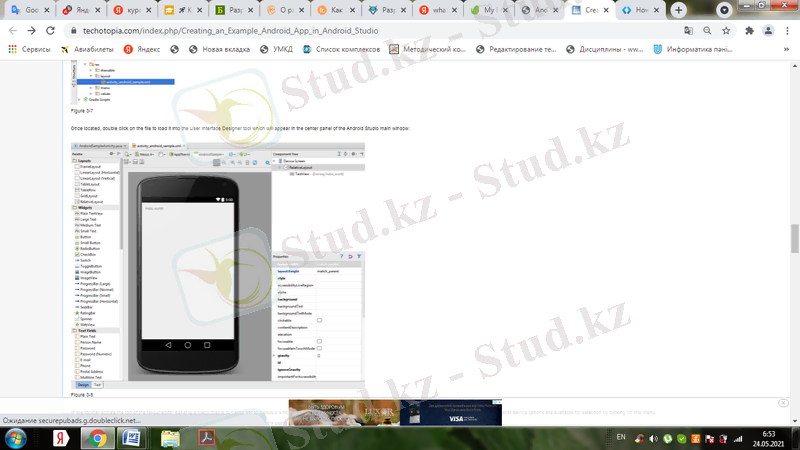Screen dimensions: 800x450
Task: Open the network signal tray icon
Action: point(738,439)
